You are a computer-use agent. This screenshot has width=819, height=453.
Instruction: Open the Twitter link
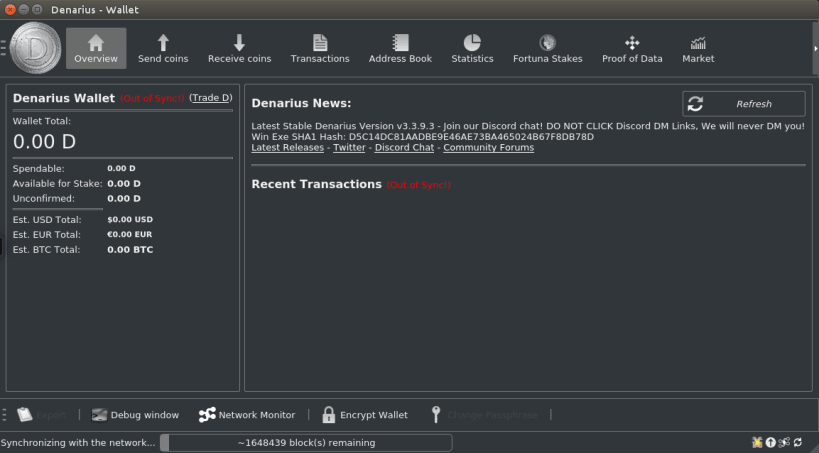(349, 147)
